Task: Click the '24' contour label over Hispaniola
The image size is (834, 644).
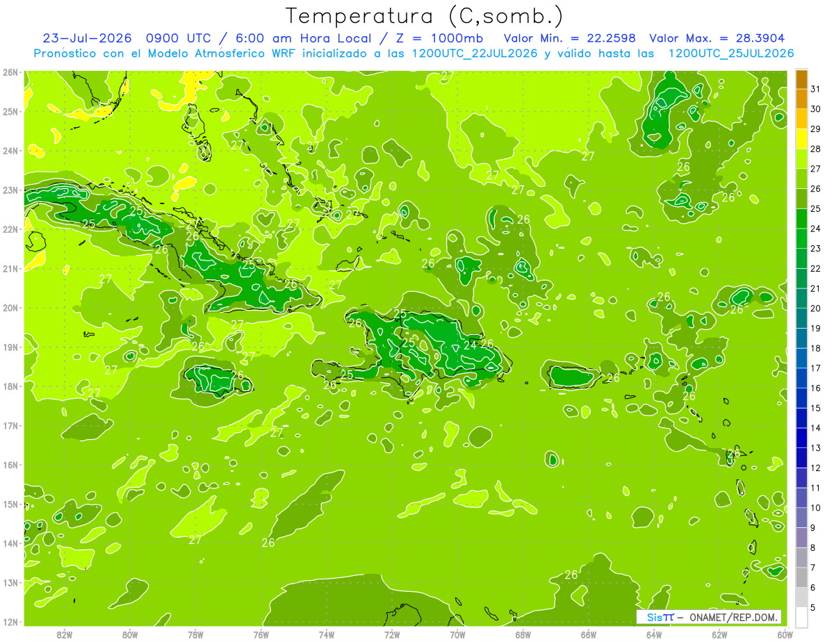Action: (470, 345)
